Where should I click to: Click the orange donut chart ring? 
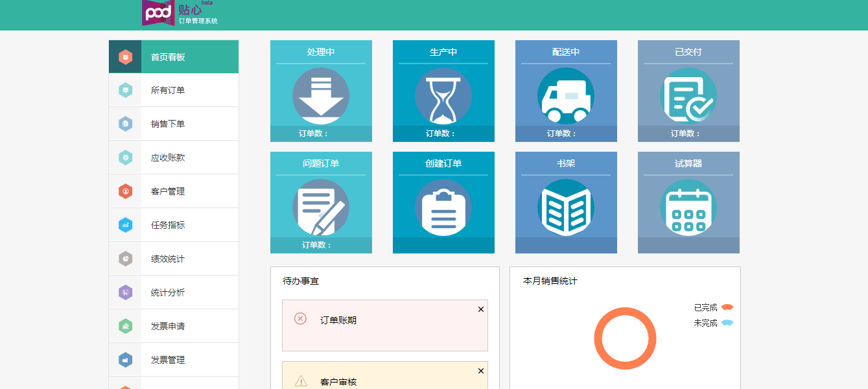(625, 311)
